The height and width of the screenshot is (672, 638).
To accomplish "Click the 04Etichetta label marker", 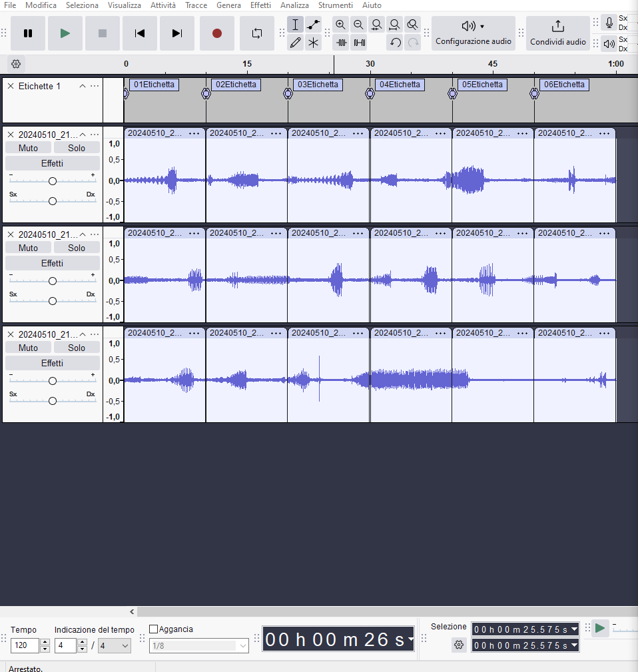I will pyautogui.click(x=400, y=85).
